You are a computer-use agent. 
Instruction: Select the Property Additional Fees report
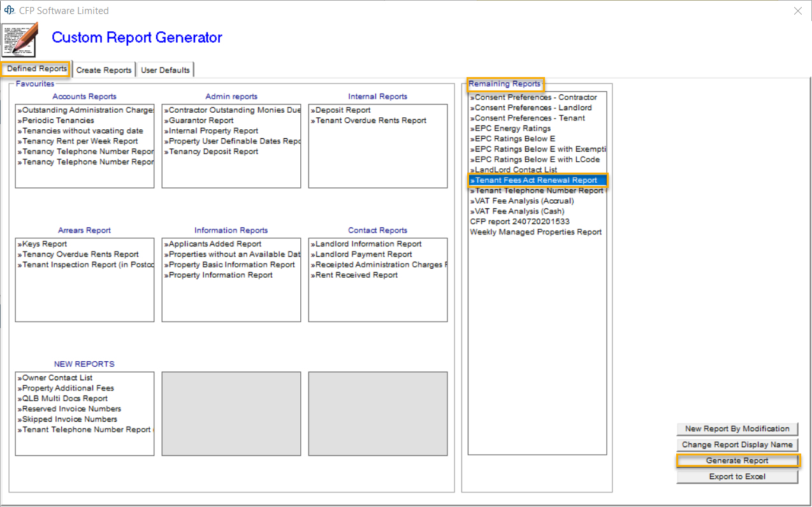click(66, 388)
